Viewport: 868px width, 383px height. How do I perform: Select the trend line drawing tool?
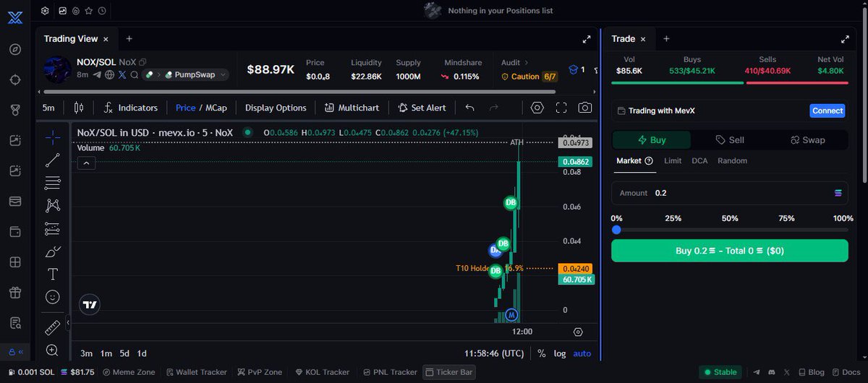[x=52, y=160]
